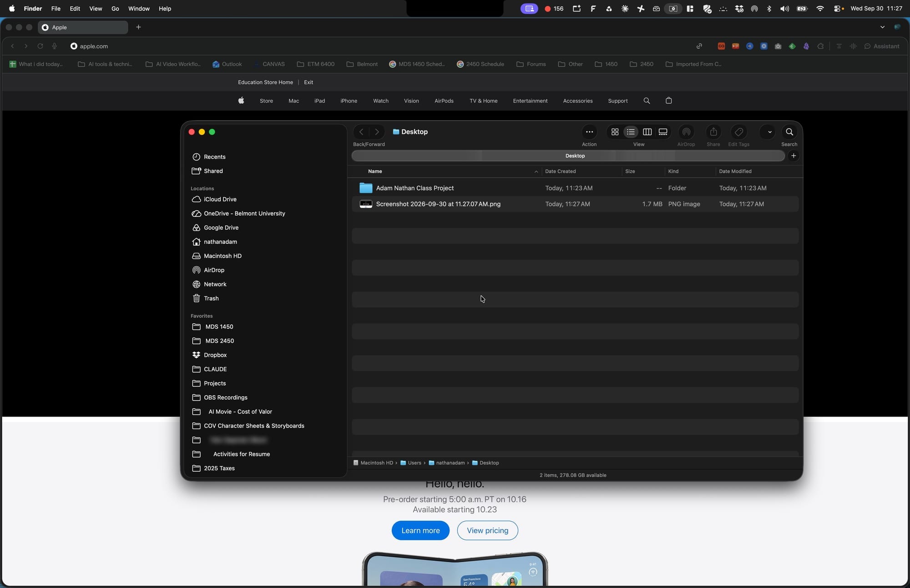Open the browser Assistant button
Image resolution: width=910 pixels, height=588 pixels.
(882, 46)
